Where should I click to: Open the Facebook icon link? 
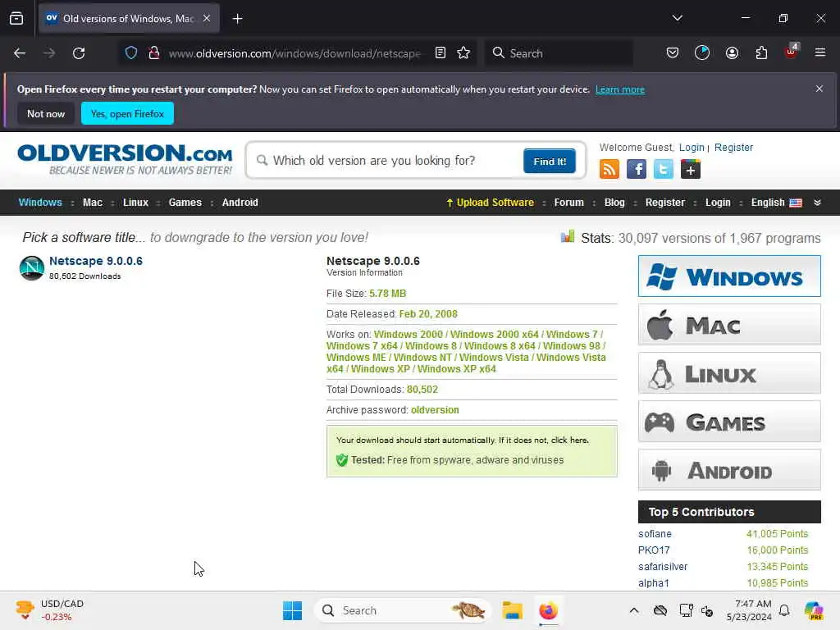coord(636,169)
